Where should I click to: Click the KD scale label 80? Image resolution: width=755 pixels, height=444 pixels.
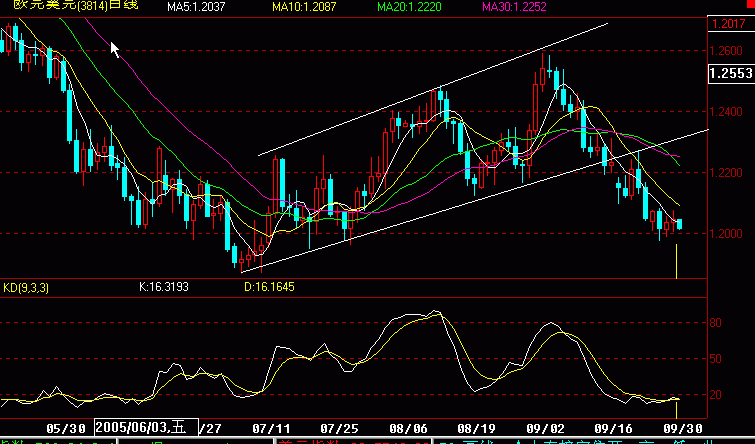pos(716,323)
